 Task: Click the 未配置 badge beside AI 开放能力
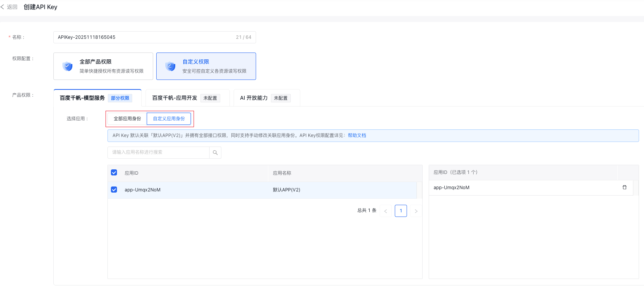pyautogui.click(x=281, y=98)
